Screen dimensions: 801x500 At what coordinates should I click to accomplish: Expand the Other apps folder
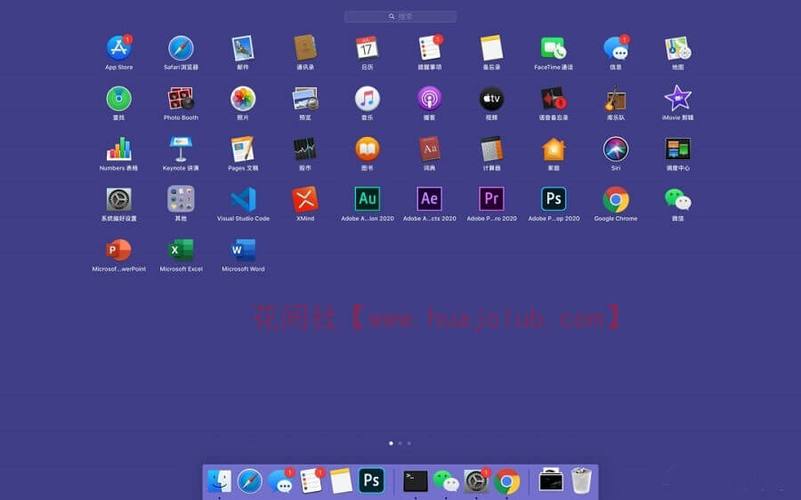(x=181, y=199)
